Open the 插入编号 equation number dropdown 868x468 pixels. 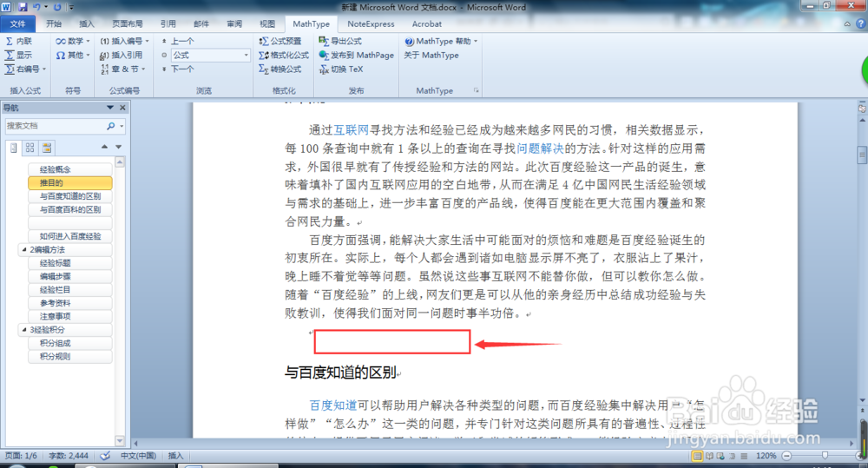124,41
